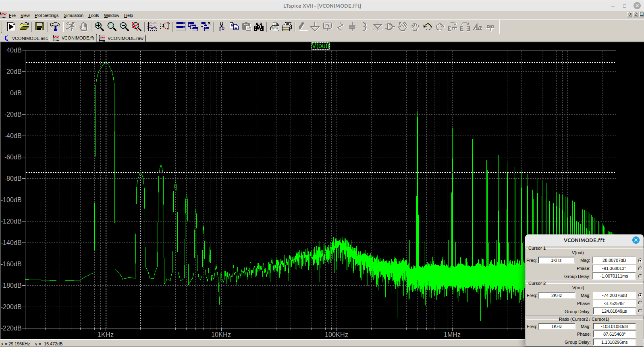Select Cursor 2 Mag radio button

pos(640,295)
